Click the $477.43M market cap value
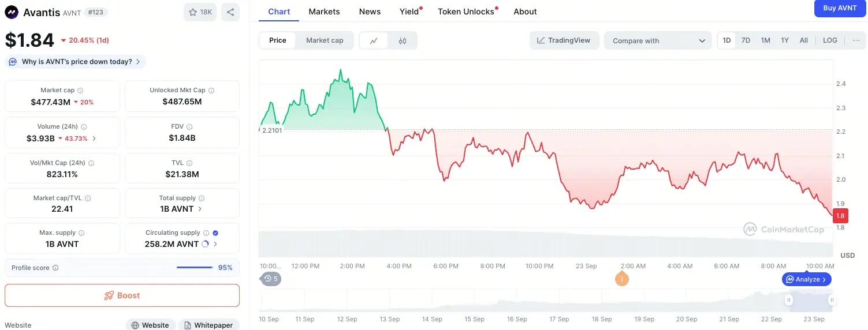868x330 pixels. 51,102
